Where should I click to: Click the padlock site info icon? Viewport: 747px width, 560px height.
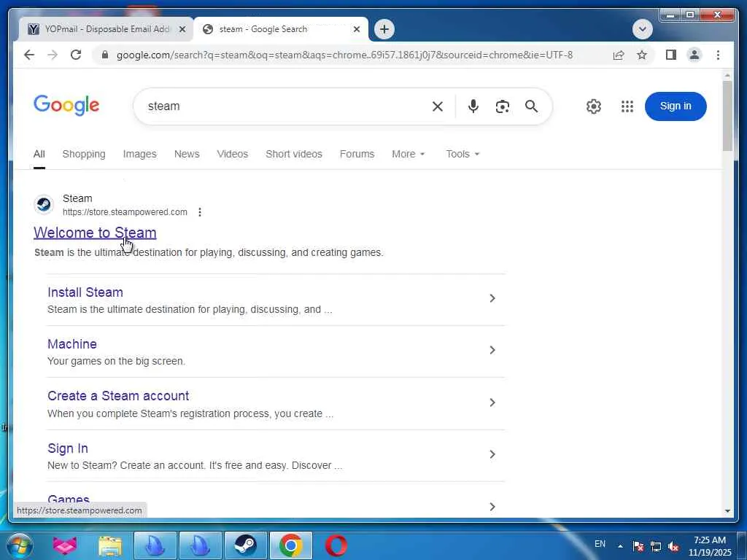(105, 55)
